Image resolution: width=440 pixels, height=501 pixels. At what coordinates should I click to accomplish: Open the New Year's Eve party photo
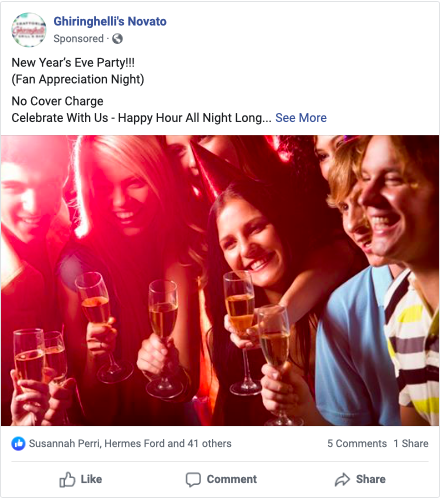pos(220,280)
